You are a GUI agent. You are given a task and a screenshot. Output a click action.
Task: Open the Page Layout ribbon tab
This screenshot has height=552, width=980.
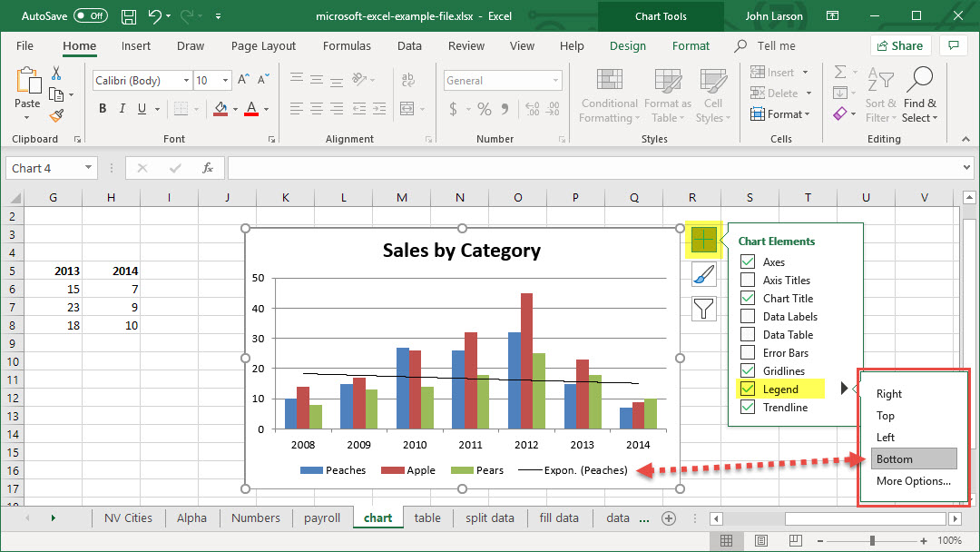pyautogui.click(x=263, y=46)
